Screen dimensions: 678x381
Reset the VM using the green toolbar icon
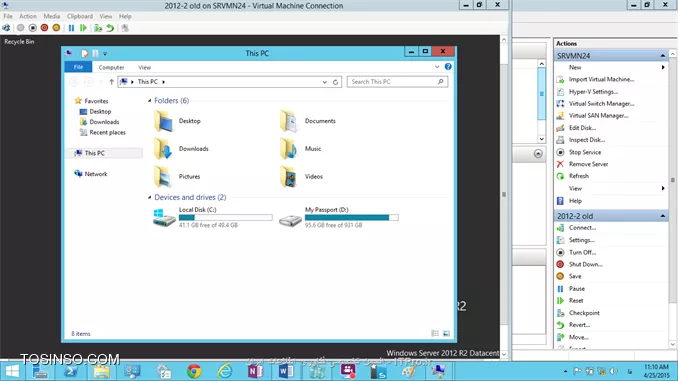83,28
